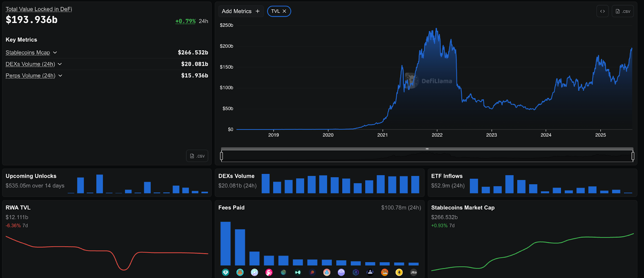Download the TVL chart as .csv
Viewport: 644px width, 278px height.
pos(623,11)
